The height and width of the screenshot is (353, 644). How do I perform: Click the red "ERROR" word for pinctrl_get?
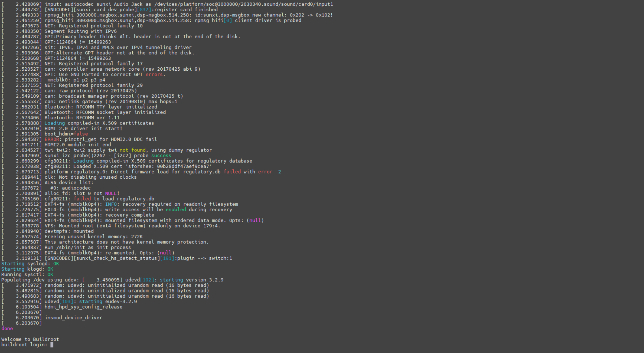tap(52, 139)
